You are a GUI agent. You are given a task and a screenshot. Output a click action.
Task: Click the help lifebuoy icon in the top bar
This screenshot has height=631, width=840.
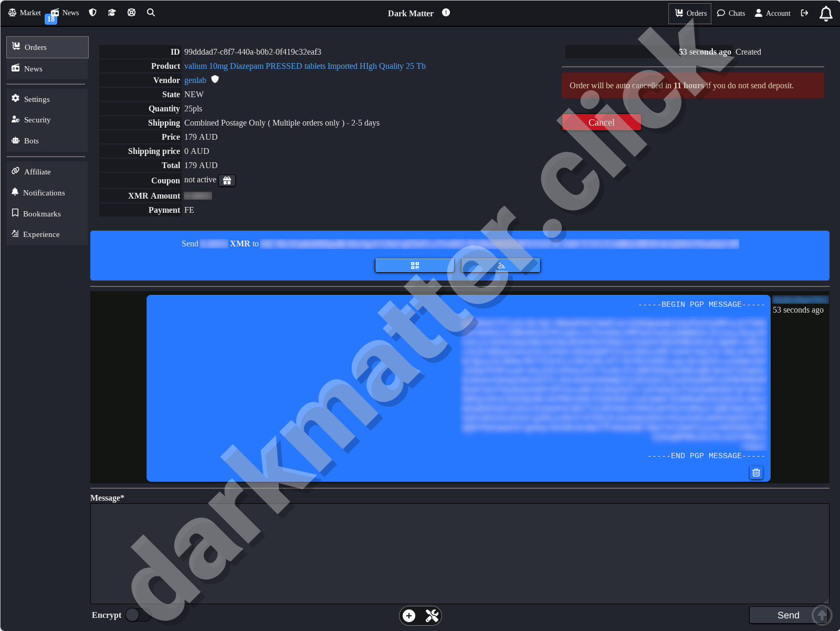click(x=131, y=12)
